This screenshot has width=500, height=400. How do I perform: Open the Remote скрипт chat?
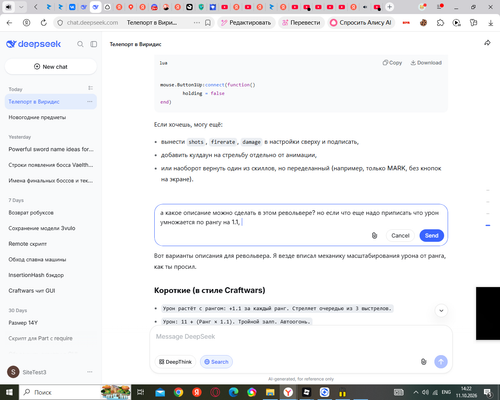click(51, 244)
